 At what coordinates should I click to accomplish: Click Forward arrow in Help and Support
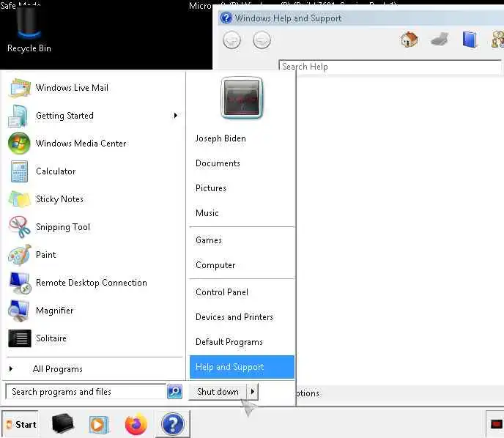click(x=262, y=40)
